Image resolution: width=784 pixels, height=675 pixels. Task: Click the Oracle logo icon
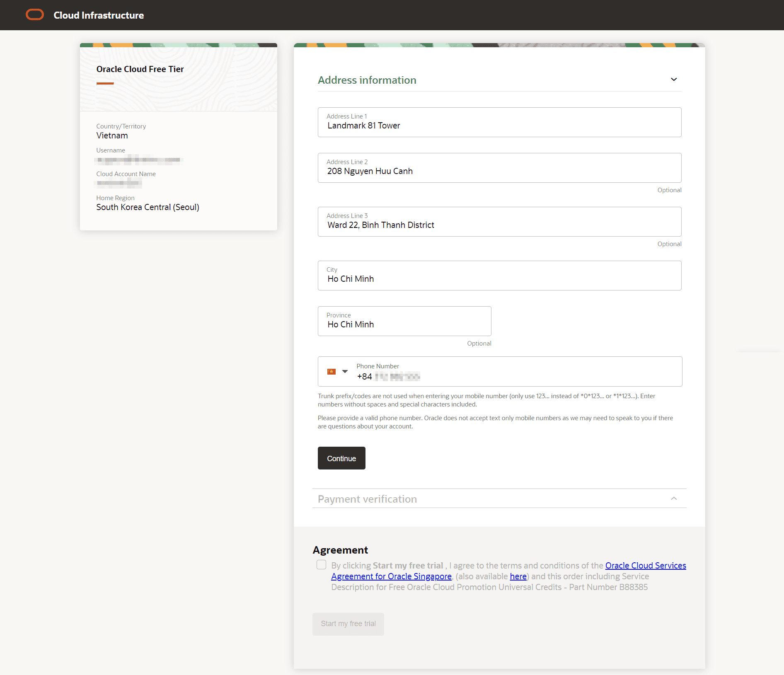35,15
